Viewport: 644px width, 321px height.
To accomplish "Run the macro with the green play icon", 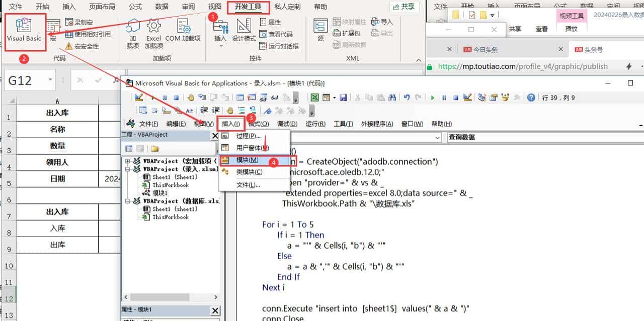I will click(x=433, y=98).
